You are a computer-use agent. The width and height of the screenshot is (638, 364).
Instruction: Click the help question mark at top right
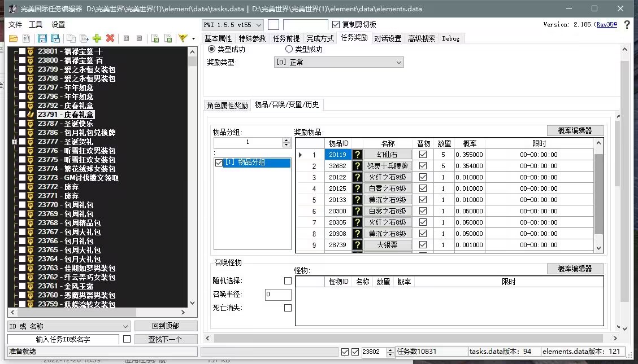click(627, 25)
